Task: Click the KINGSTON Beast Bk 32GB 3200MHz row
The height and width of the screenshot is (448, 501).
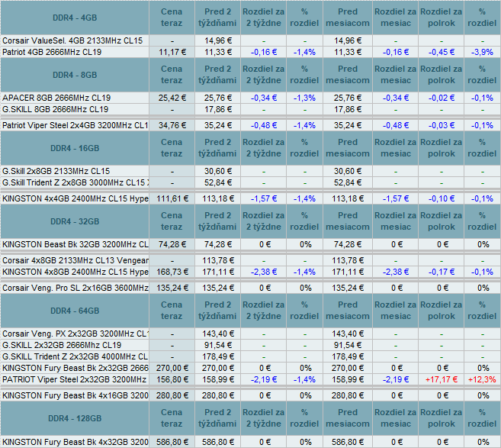Action: (250, 244)
